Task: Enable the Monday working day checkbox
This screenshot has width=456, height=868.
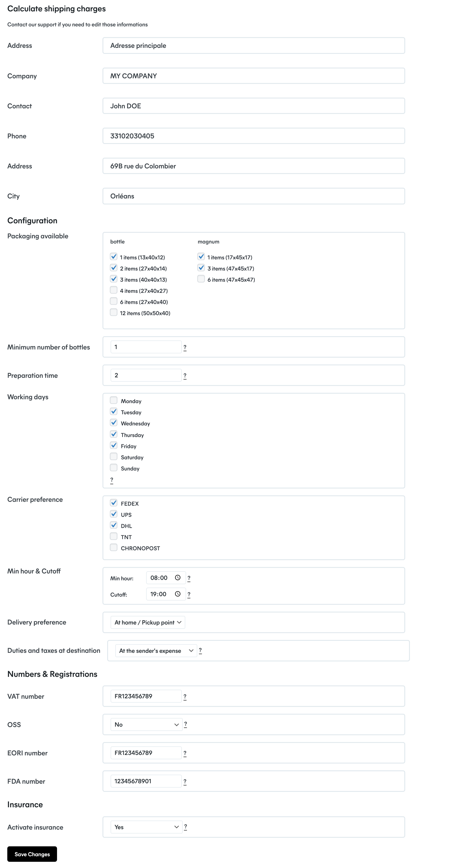Action: coord(114,400)
